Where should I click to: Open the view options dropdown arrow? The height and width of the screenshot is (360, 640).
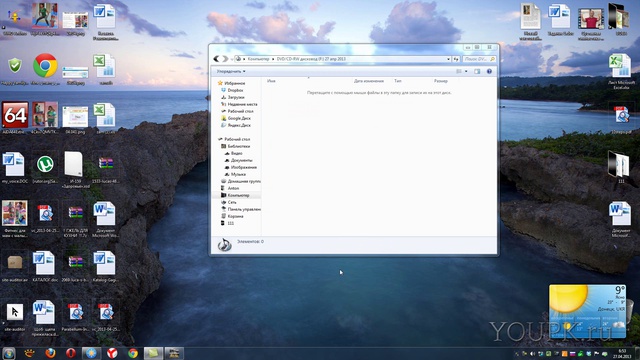(466, 71)
